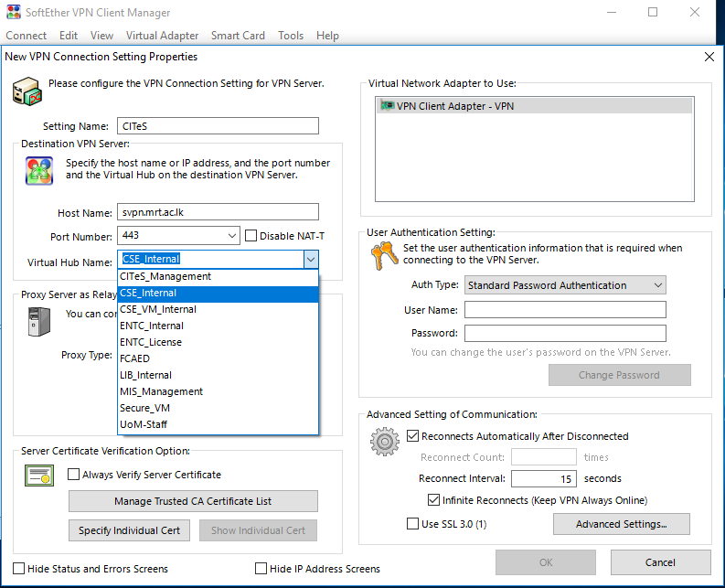This screenshot has height=588, width=725.
Task: Click Show Individual Cert button
Action: pyautogui.click(x=258, y=530)
